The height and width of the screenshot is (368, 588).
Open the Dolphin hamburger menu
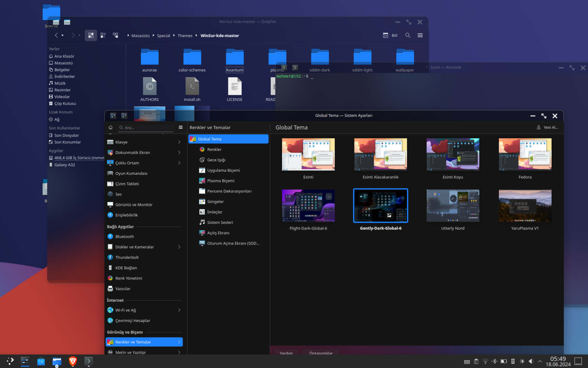pos(420,35)
